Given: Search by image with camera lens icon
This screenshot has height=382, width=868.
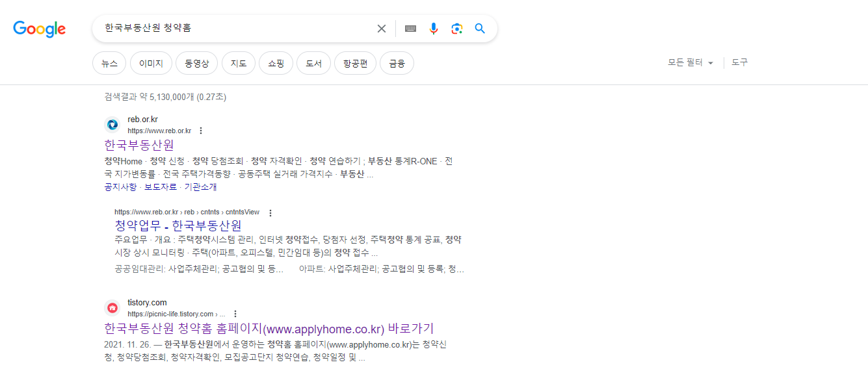Looking at the screenshot, I should (457, 29).
